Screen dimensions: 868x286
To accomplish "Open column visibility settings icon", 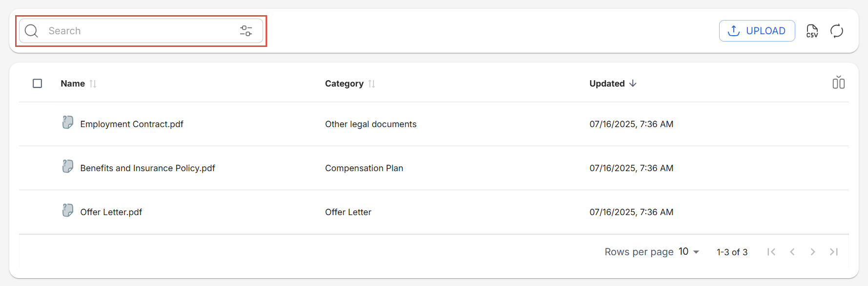I will coord(838,83).
